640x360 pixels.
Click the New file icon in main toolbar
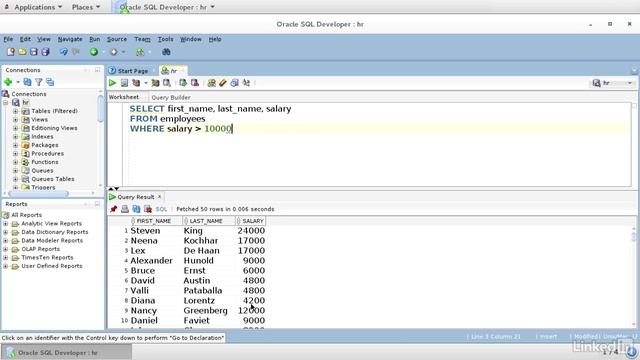[11, 52]
